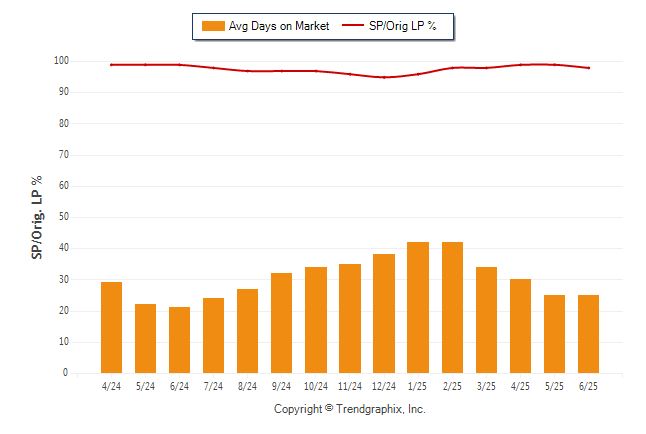
Task: Click the SP/Orig LP % legend text
Action: click(x=403, y=26)
